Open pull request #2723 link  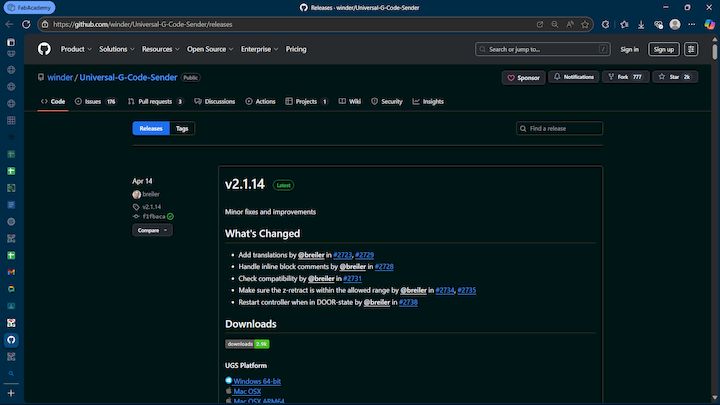343,255
